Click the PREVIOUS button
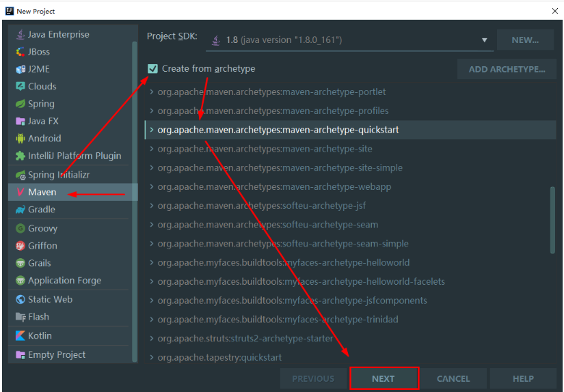This screenshot has height=392, width=564. [313, 379]
